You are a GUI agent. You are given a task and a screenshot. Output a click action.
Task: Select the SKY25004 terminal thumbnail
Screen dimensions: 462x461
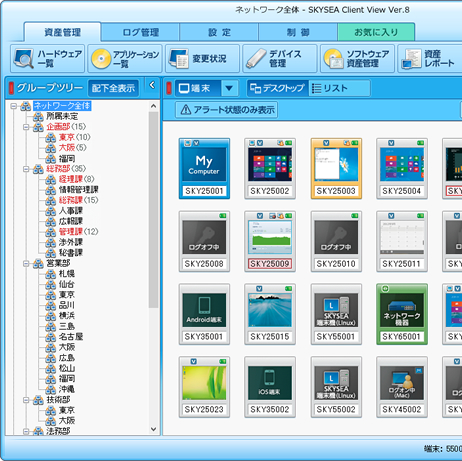tap(402, 169)
